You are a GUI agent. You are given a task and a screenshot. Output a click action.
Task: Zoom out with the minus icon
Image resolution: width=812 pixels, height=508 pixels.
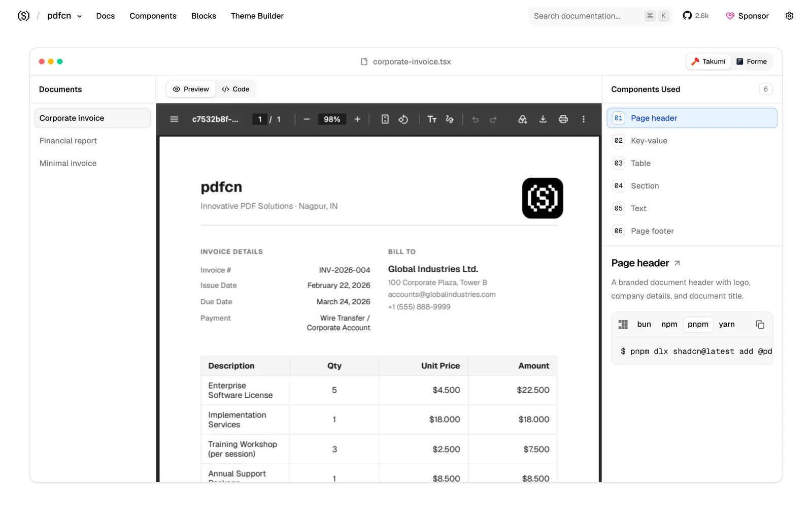click(307, 119)
